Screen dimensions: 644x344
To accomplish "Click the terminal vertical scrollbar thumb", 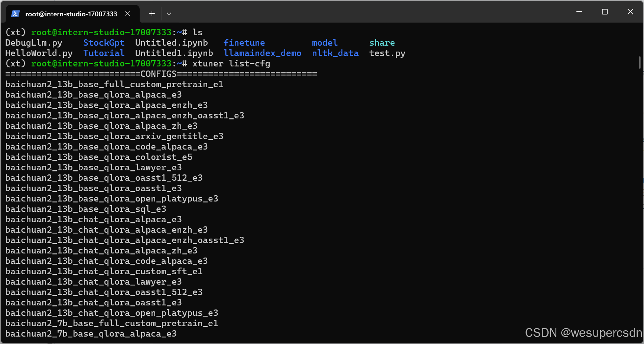I will [x=640, y=62].
